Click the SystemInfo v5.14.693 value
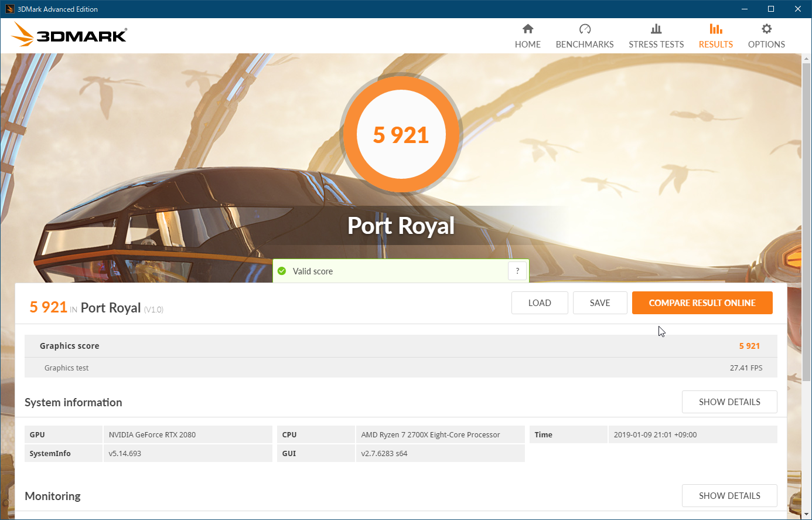812x520 pixels. (125, 454)
